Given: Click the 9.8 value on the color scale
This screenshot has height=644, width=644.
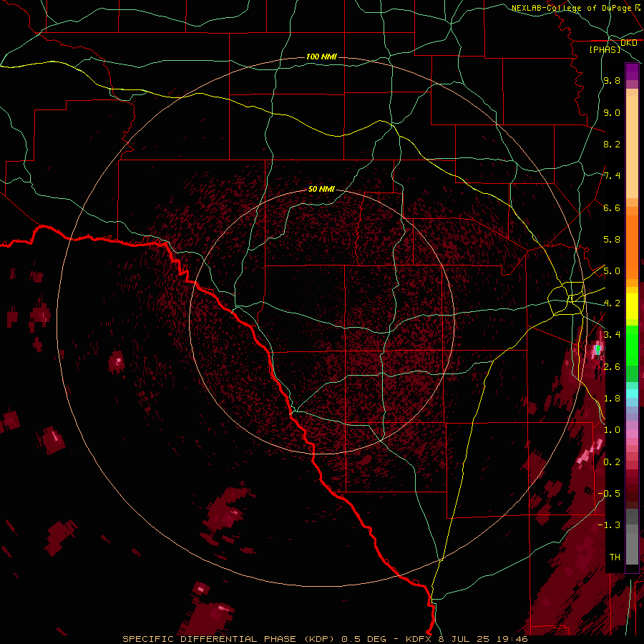Looking at the screenshot, I should coord(612,81).
